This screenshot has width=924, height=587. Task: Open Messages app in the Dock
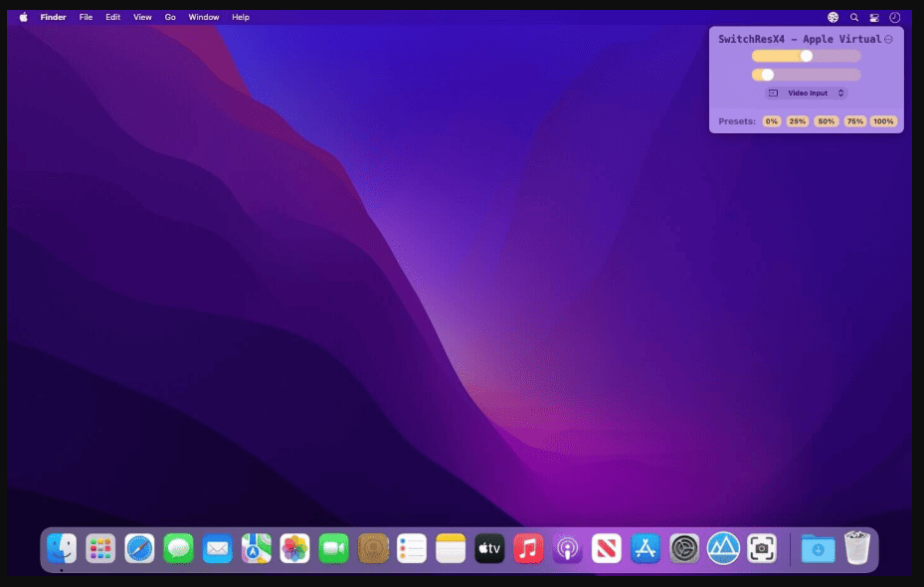pyautogui.click(x=178, y=548)
